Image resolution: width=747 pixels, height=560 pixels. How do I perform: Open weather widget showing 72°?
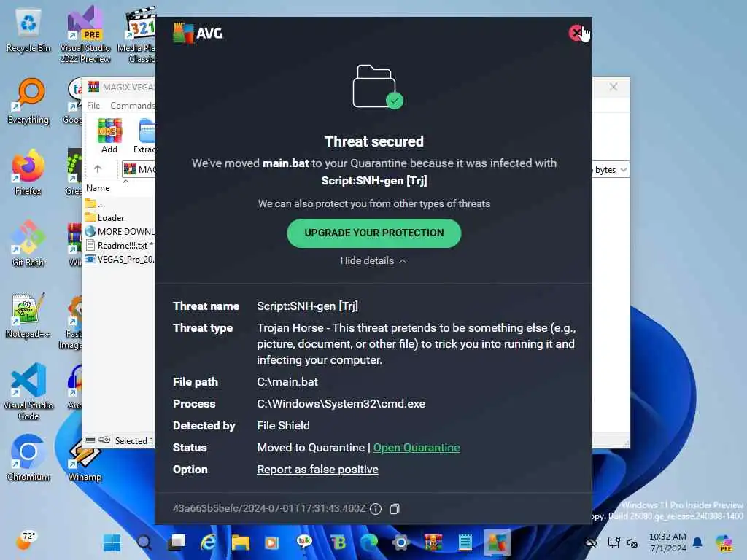27,540
